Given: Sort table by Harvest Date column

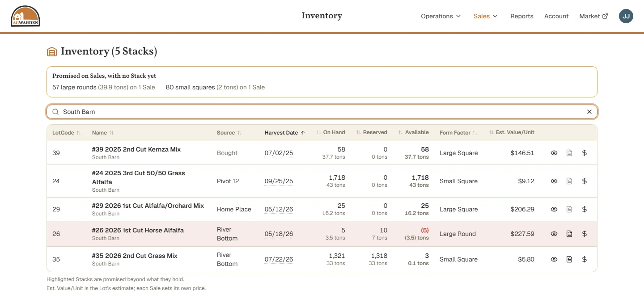Looking at the screenshot, I should click(285, 133).
